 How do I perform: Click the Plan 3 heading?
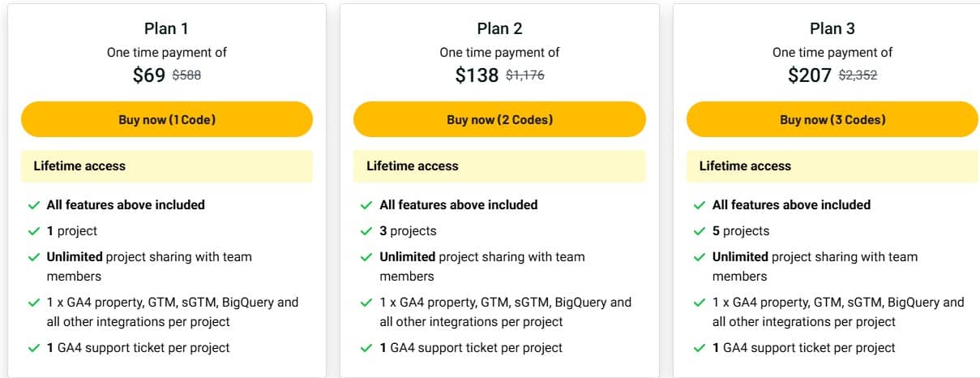coord(832,28)
